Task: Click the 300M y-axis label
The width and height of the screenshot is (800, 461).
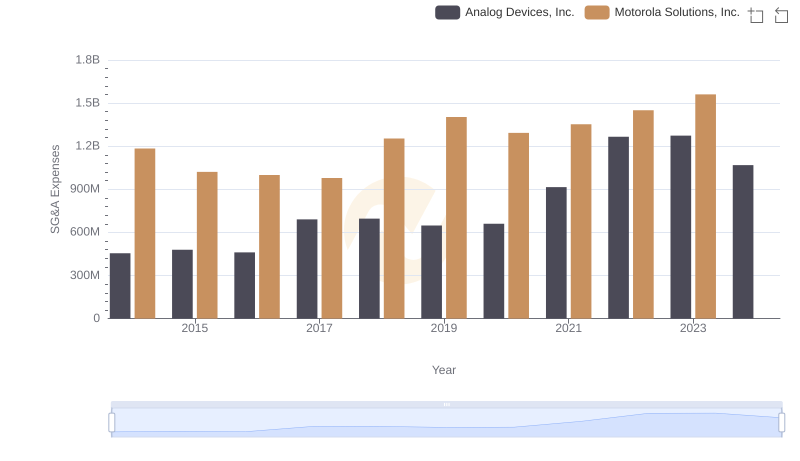Action: [x=85, y=275]
